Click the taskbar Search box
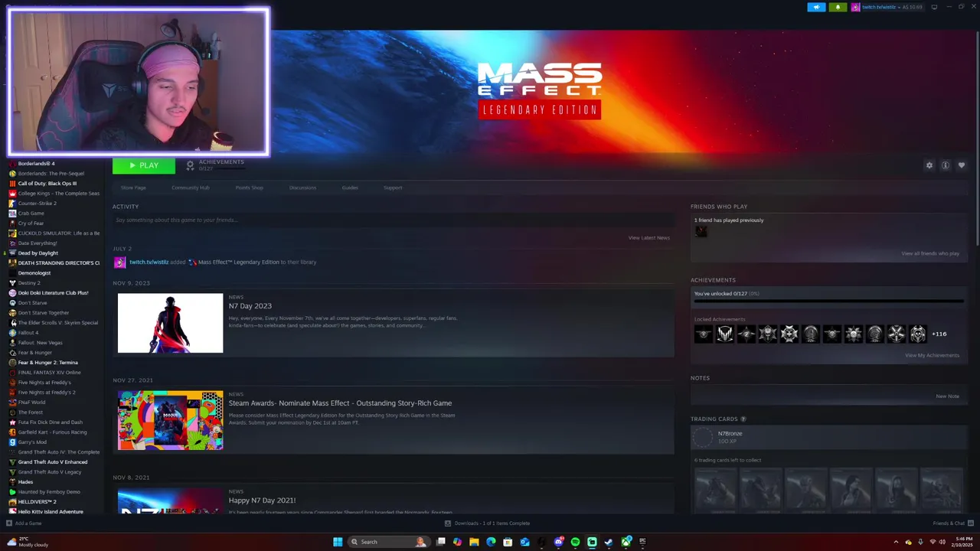The width and height of the screenshot is (980, 551). (x=389, y=542)
